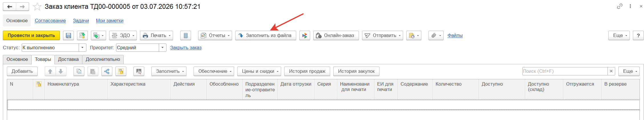Open the Цены и скидки dropdown

[x=259, y=71]
